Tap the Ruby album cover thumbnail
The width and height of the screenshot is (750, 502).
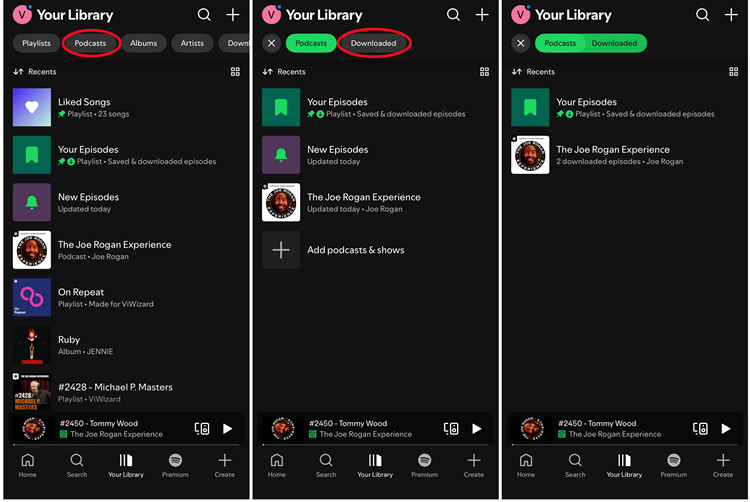(x=32, y=345)
